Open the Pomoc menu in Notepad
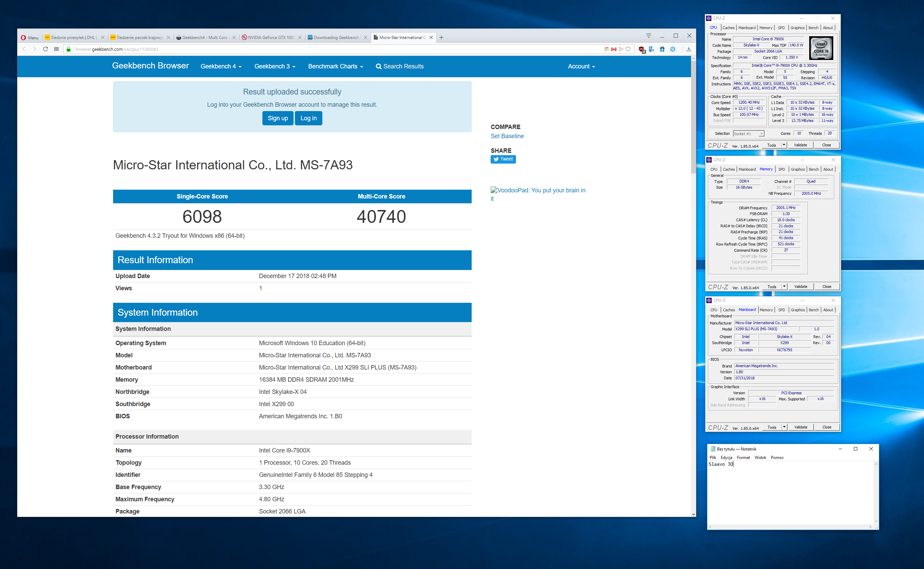Viewport: 924px width, 569px height. (777, 458)
